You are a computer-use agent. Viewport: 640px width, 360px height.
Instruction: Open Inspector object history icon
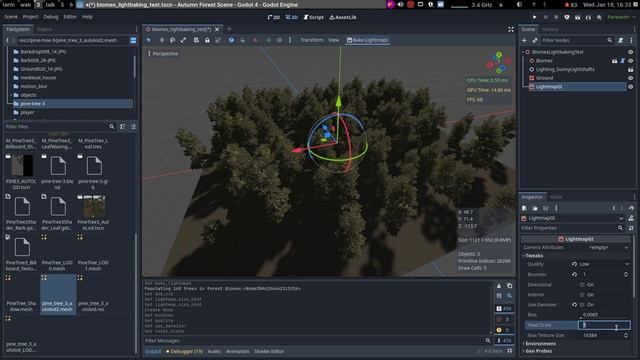[x=631, y=208]
